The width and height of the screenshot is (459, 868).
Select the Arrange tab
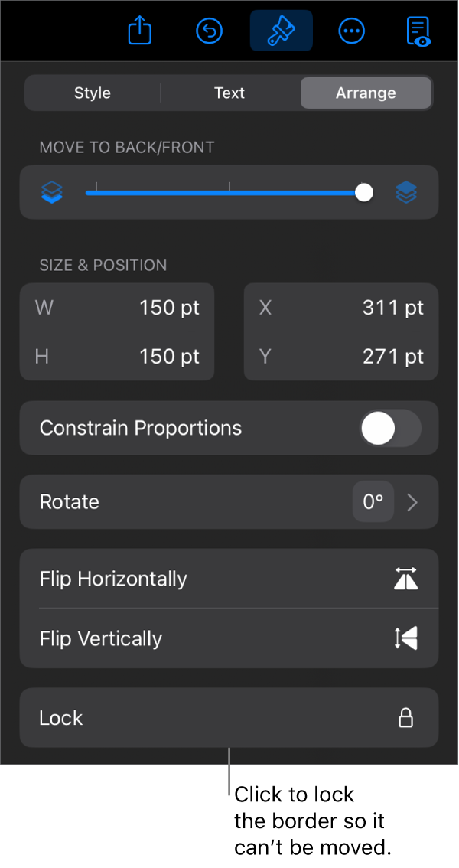[366, 93]
